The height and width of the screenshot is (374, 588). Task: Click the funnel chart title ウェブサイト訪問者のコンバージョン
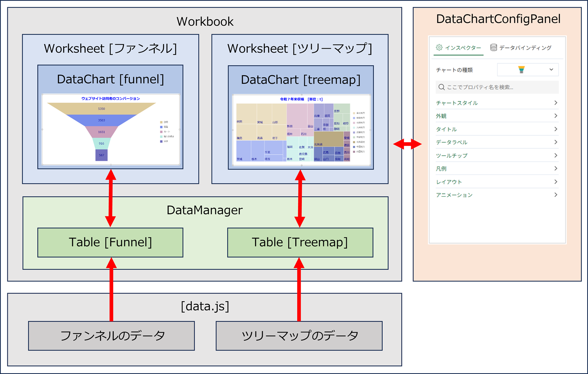coord(110,99)
